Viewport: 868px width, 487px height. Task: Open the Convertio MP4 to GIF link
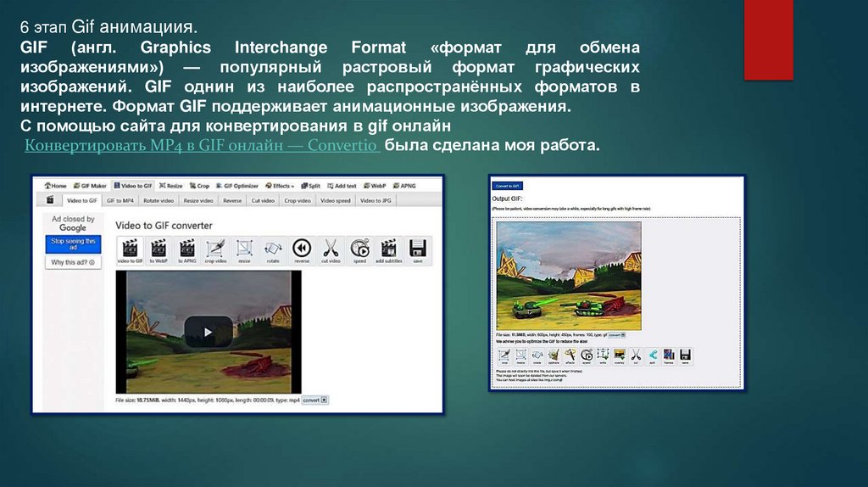[x=202, y=145]
